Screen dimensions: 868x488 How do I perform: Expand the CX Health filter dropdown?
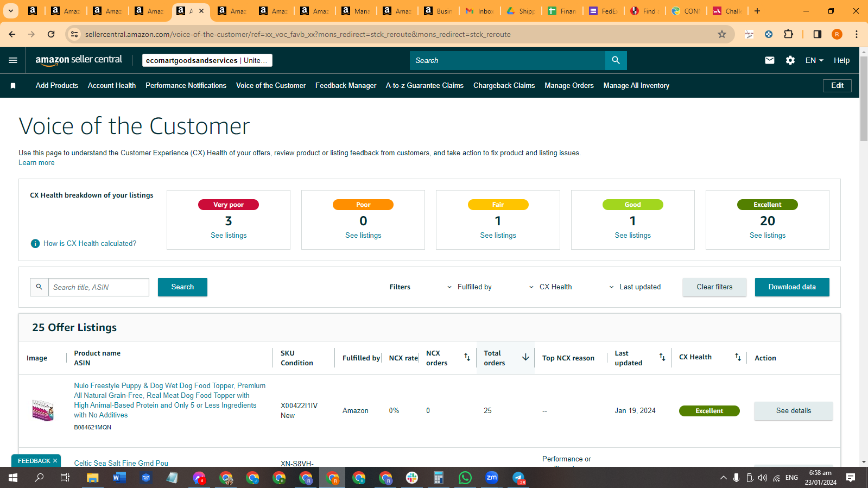551,287
